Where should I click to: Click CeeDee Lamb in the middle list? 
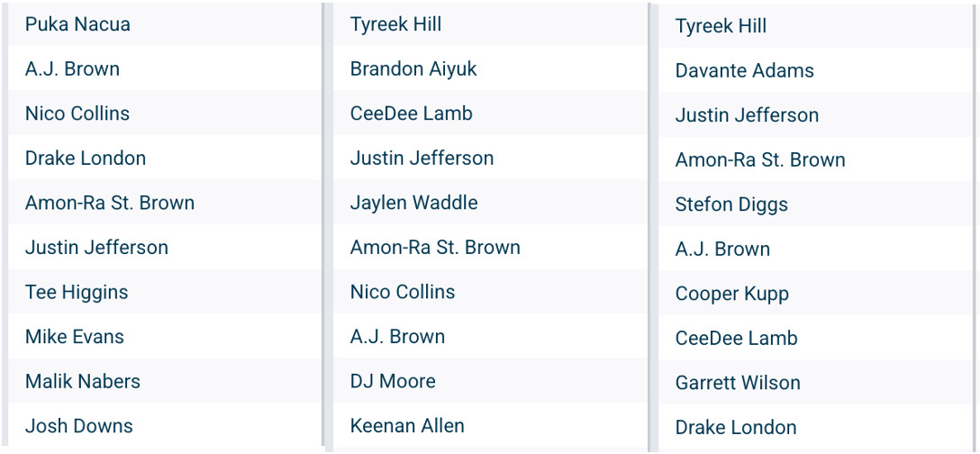(x=411, y=113)
